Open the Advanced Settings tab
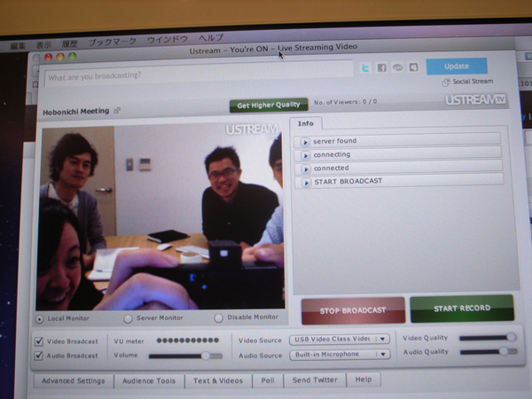532x399 pixels. tap(73, 380)
